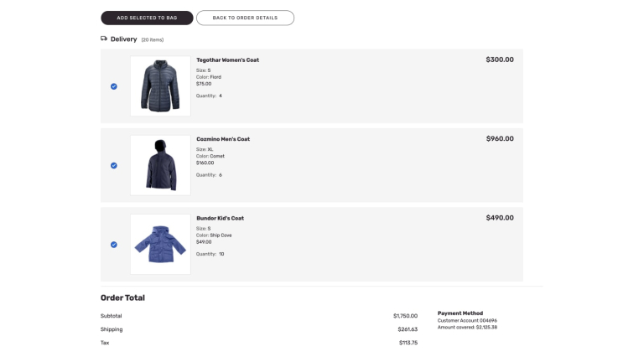Click Back to Order Details button

pyautogui.click(x=245, y=18)
